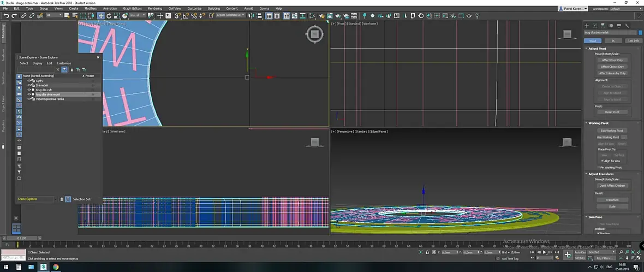Click the Affect Pivot Only button
The height and width of the screenshot is (272, 644).
tap(612, 60)
